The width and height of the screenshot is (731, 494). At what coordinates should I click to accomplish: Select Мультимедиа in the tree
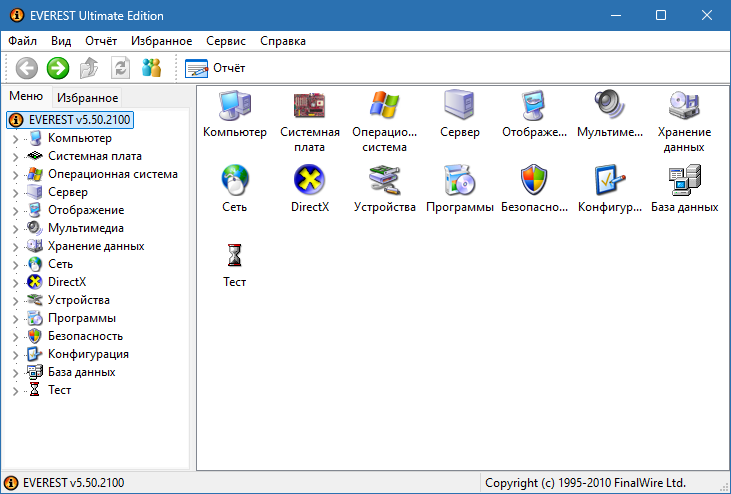point(85,228)
